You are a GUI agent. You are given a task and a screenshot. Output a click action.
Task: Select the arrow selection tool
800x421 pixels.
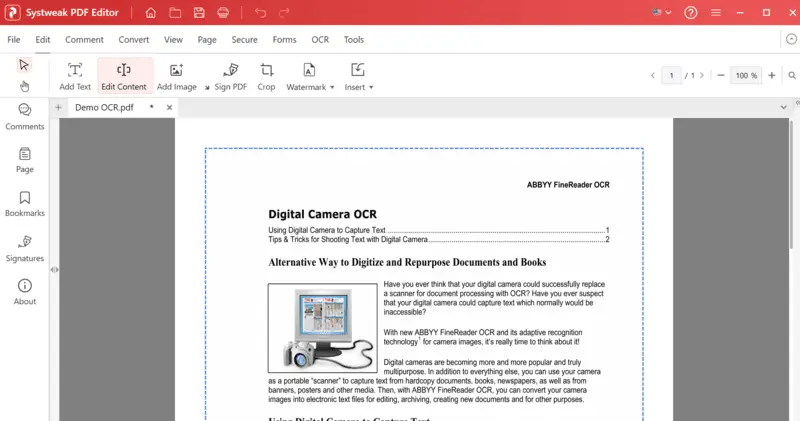coord(23,65)
